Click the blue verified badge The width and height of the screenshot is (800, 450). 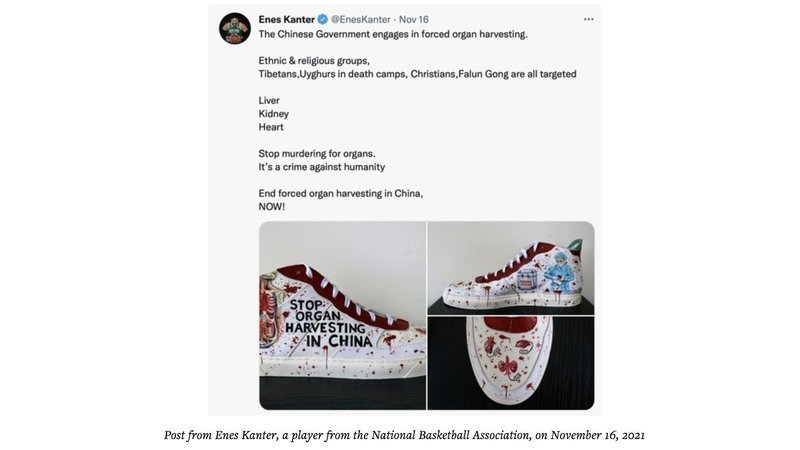tap(323, 19)
